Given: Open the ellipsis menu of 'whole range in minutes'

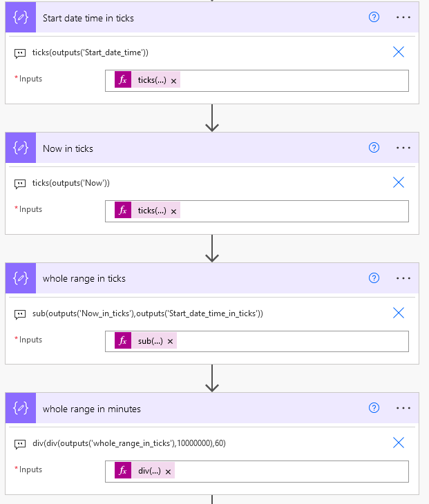Looking at the screenshot, I should point(403,409).
